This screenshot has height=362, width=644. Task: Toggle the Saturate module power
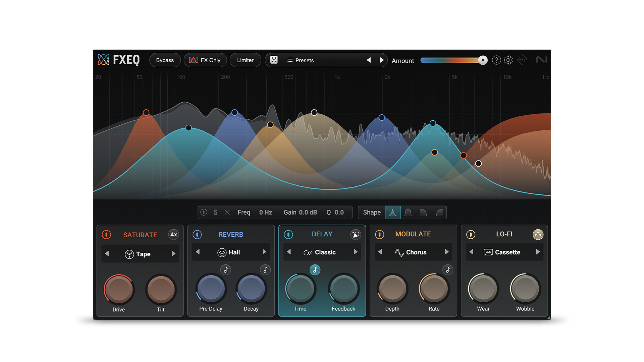106,235
